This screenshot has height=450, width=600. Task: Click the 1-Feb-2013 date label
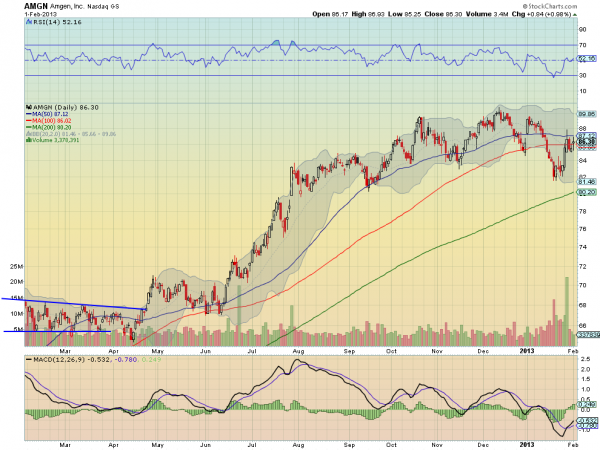41,14
